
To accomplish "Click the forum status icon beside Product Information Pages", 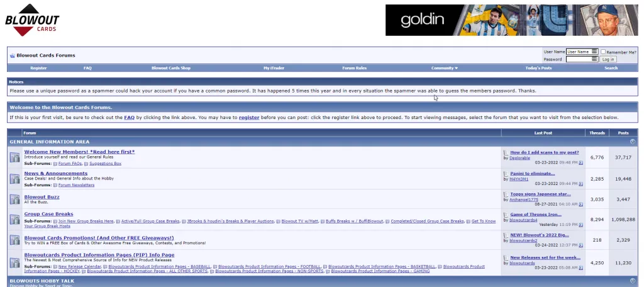I will pyautogui.click(x=15, y=262).
